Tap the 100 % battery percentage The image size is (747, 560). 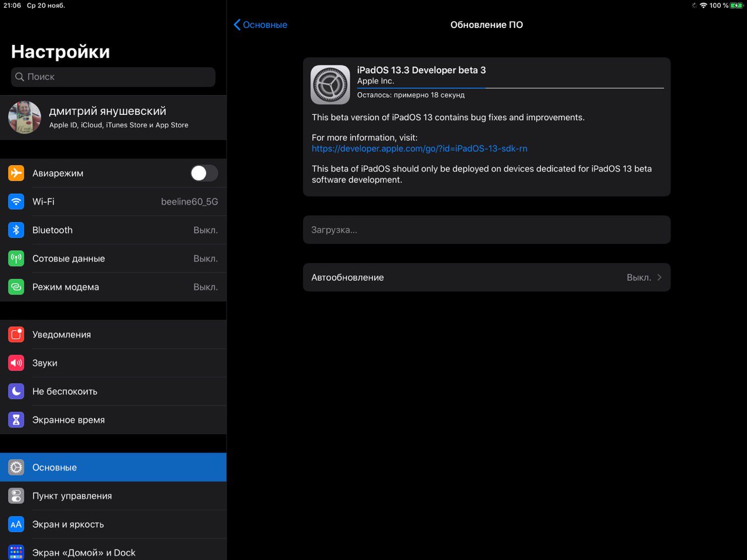[x=719, y=5]
